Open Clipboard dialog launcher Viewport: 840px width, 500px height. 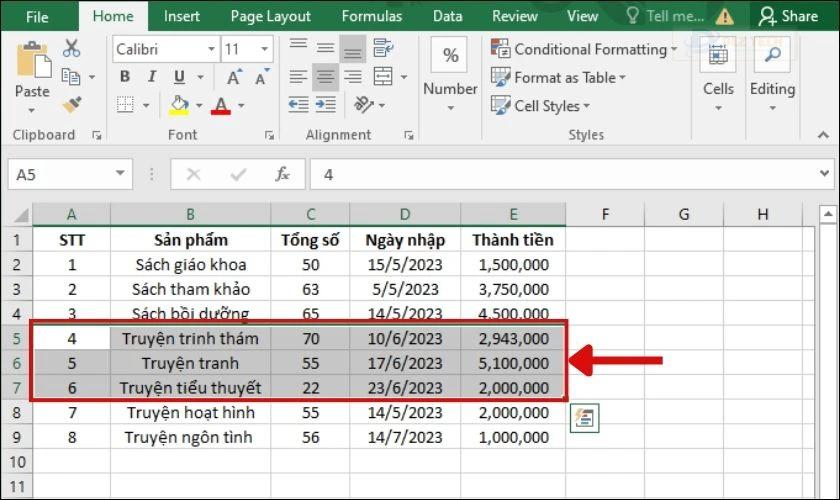pos(96,136)
